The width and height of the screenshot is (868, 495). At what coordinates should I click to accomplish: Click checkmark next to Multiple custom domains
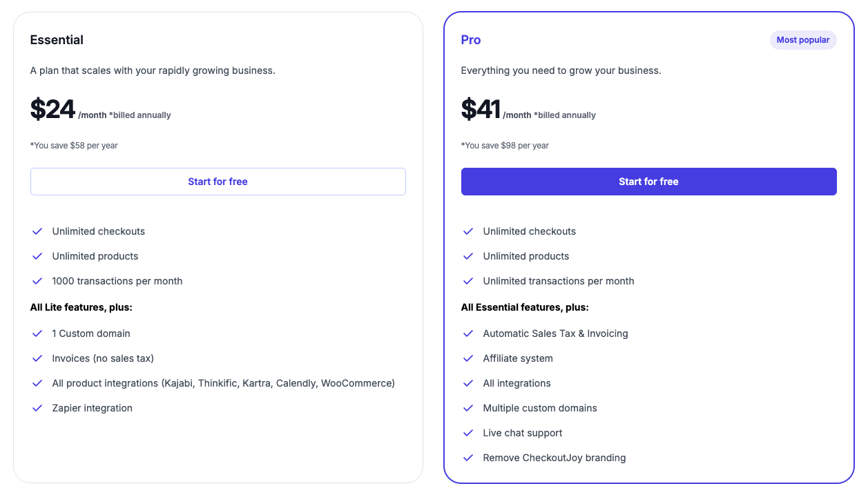pyautogui.click(x=468, y=408)
